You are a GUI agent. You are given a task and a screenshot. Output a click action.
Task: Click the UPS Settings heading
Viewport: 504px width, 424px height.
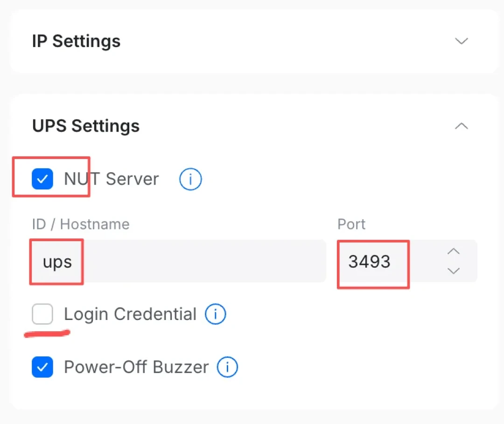point(86,126)
